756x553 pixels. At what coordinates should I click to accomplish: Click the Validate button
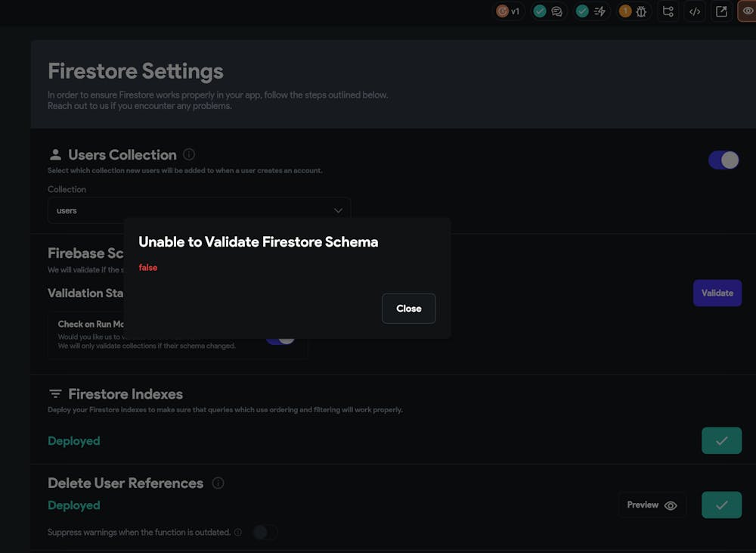[717, 293]
